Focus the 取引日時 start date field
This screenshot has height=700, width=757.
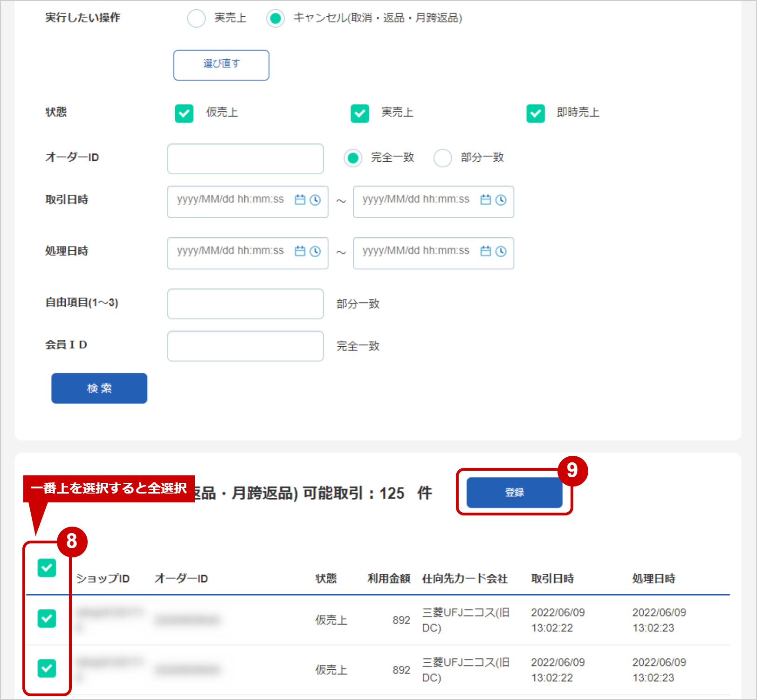point(248,202)
